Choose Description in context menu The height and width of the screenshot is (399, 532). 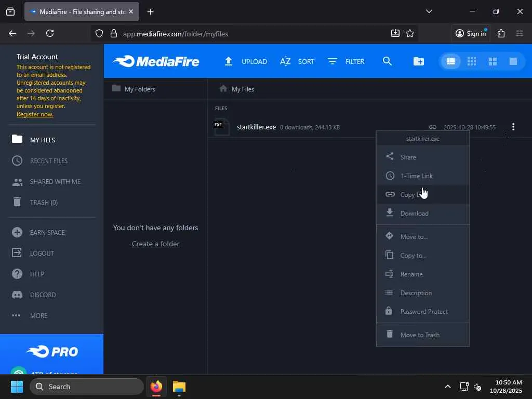click(423, 292)
